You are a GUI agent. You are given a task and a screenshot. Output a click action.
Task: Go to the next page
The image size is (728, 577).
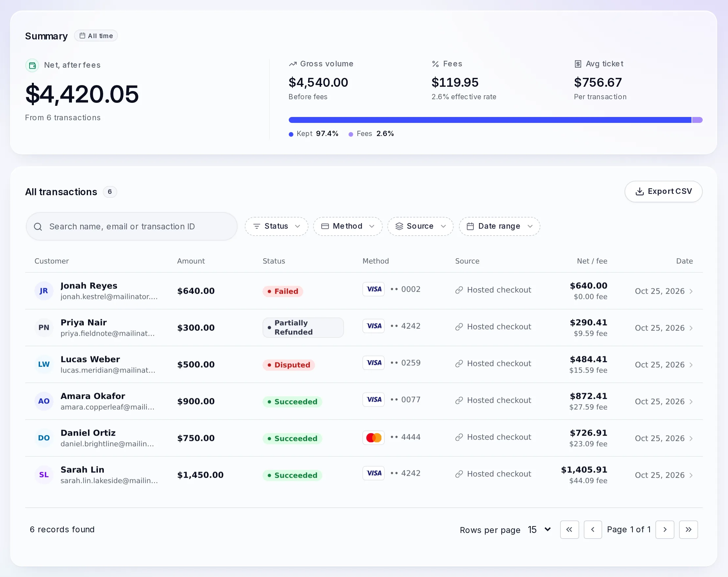pos(665,529)
